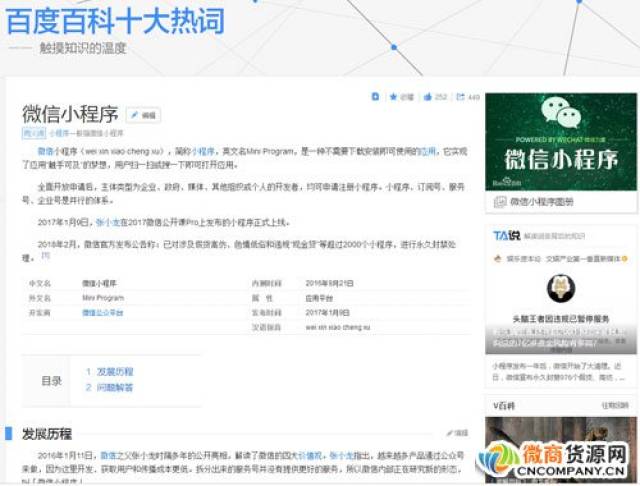Open the 应用 link in the first paragraph
The width and height of the screenshot is (640, 486).
[428, 151]
